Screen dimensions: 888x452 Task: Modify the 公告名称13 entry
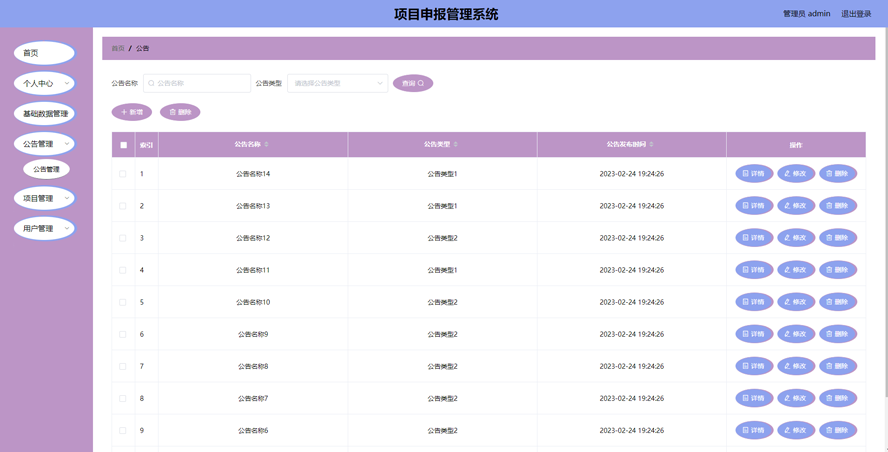click(x=796, y=206)
